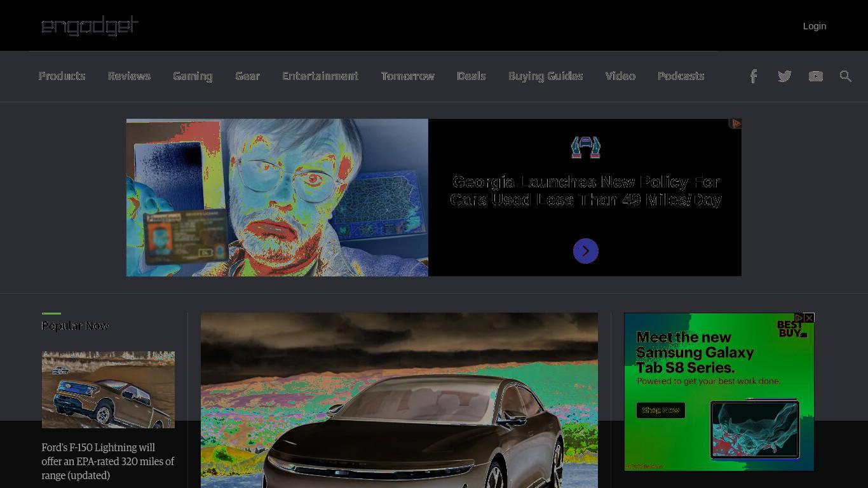Open the Ford F-150 Lightning thumbnail
This screenshot has height=488, width=868.
coord(108,390)
